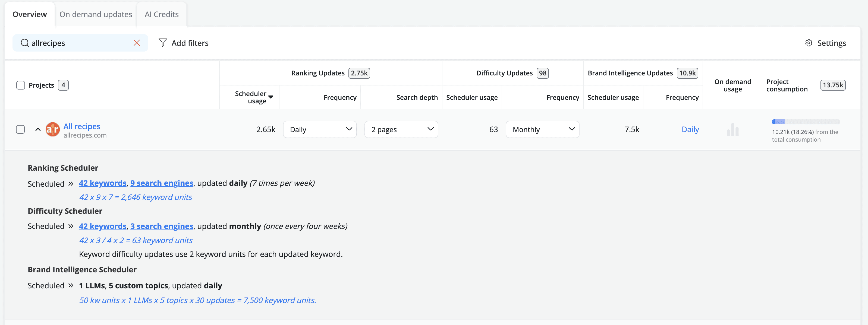Switch to the Overview tab
The width and height of the screenshot is (868, 325).
[30, 14]
